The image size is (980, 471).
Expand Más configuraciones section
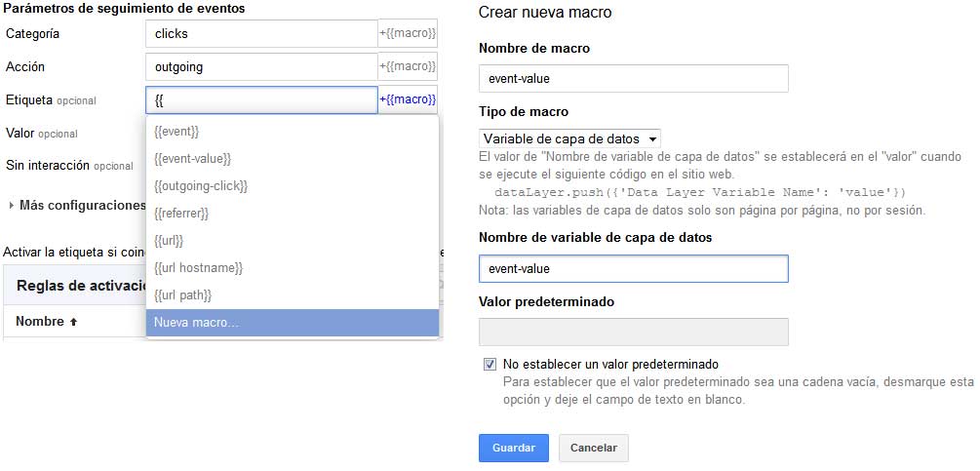click(x=77, y=205)
